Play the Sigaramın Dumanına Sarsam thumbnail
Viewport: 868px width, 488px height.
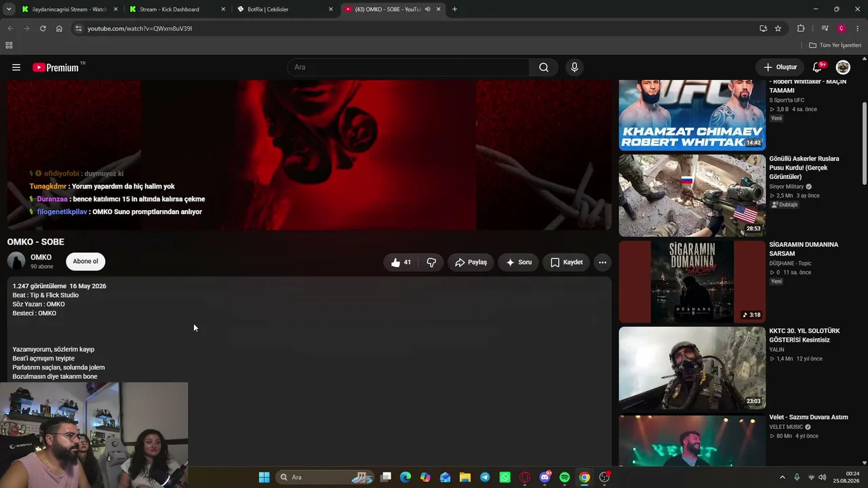click(692, 281)
